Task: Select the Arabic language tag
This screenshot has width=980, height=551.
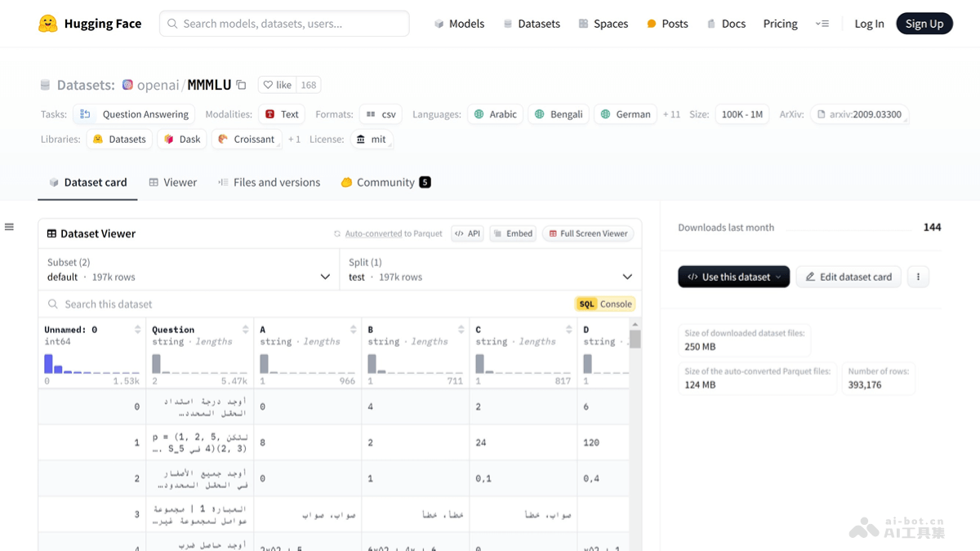Action: (x=495, y=114)
